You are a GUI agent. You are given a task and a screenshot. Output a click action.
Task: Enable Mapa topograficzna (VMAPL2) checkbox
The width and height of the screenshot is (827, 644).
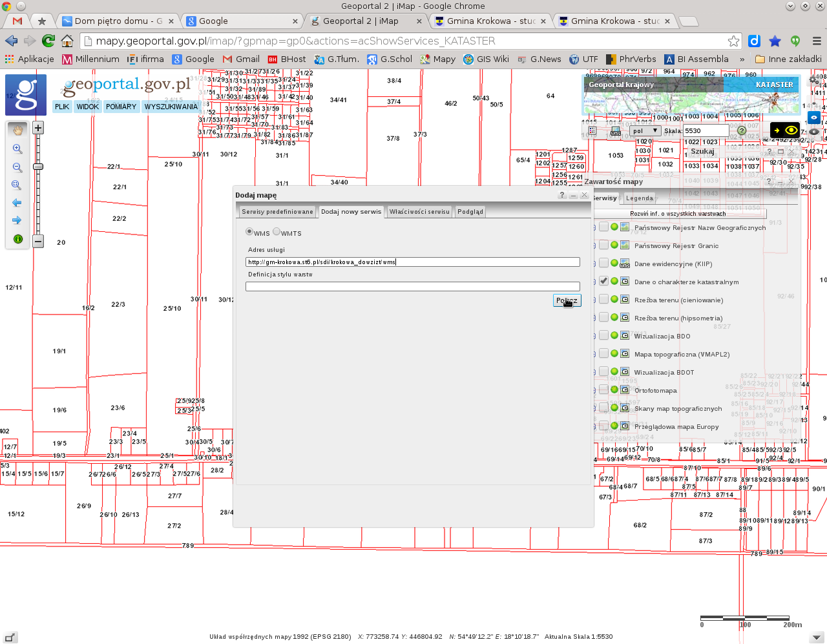(x=603, y=354)
